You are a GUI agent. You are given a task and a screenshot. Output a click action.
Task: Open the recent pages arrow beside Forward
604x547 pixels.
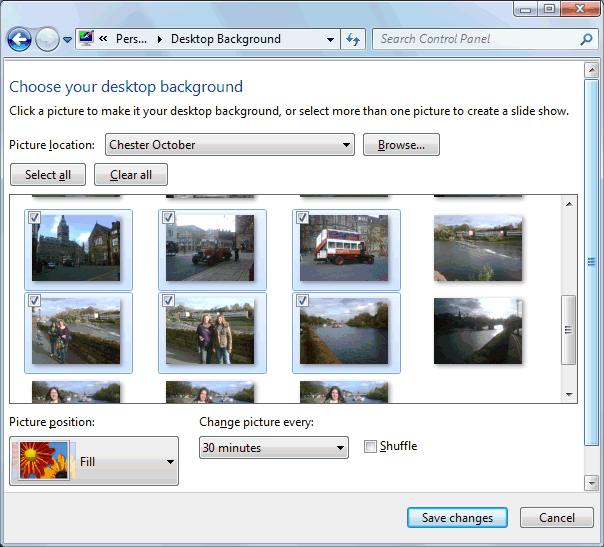(68, 40)
